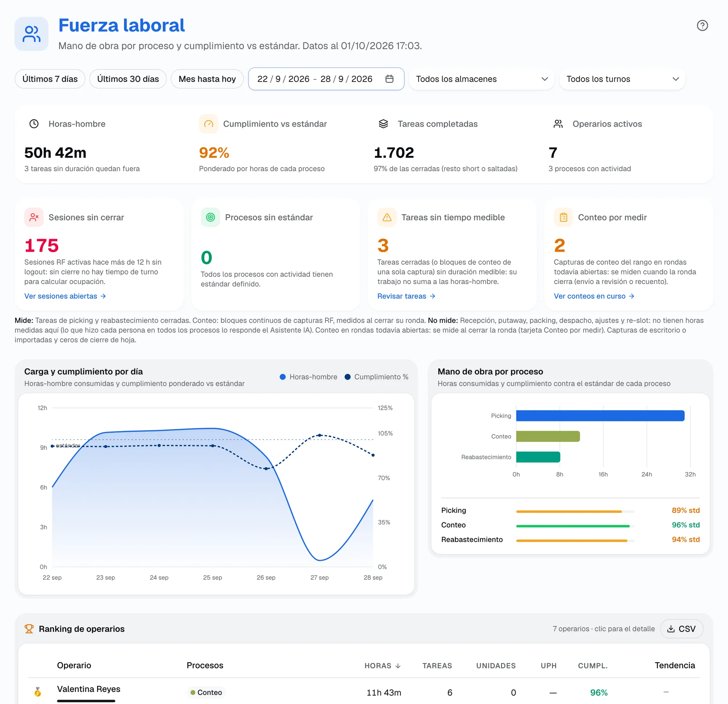Click the gold medal icon for Valentina Reyes
Image resolution: width=728 pixels, height=704 pixels.
tap(38, 692)
